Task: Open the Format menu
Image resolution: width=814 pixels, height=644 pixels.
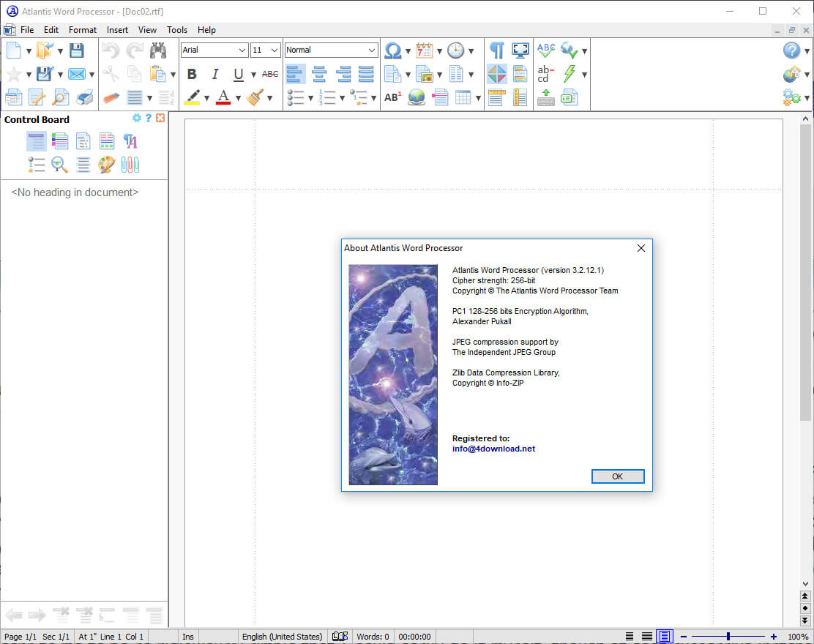Action: (83, 29)
